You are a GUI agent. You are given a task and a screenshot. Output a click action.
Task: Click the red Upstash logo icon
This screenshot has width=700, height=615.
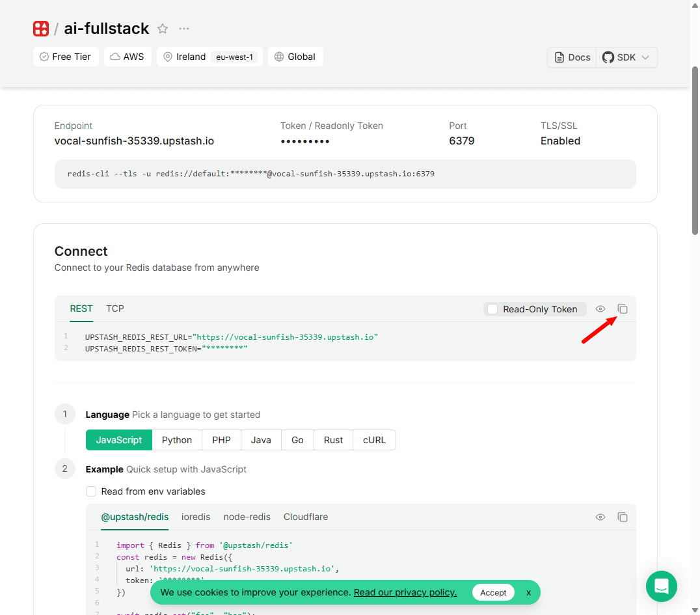(41, 29)
